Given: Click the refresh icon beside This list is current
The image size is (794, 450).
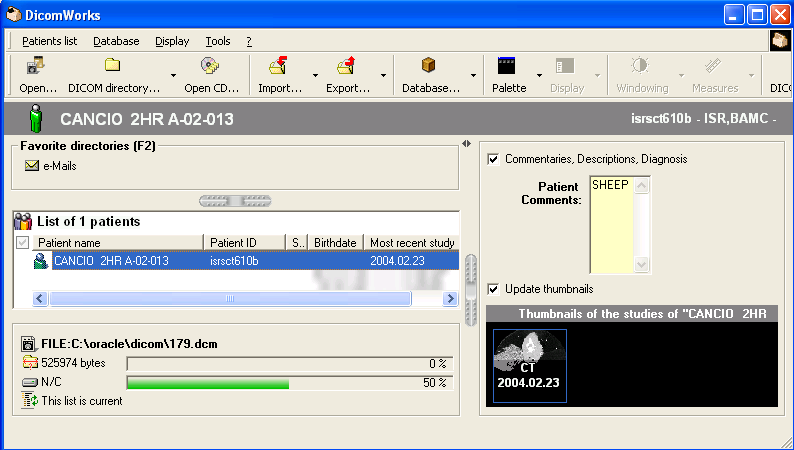Looking at the screenshot, I should click(x=30, y=400).
